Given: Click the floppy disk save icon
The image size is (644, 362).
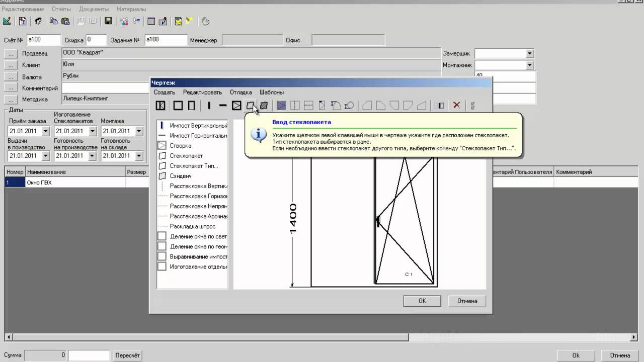Looking at the screenshot, I should point(108,21).
